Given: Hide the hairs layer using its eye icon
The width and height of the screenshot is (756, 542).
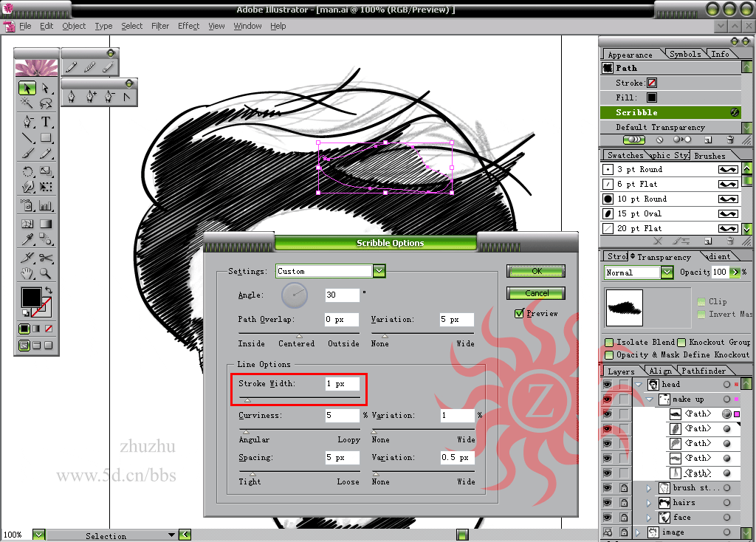Looking at the screenshot, I should pyautogui.click(x=608, y=502).
